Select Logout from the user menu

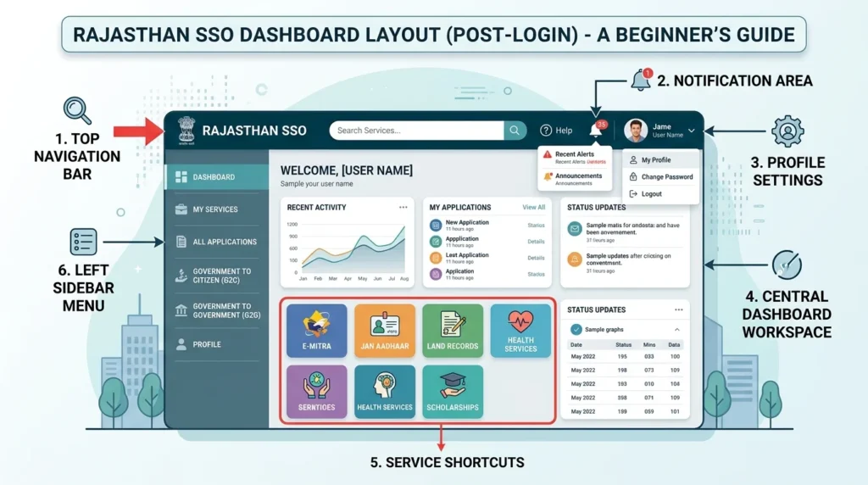tap(660, 194)
